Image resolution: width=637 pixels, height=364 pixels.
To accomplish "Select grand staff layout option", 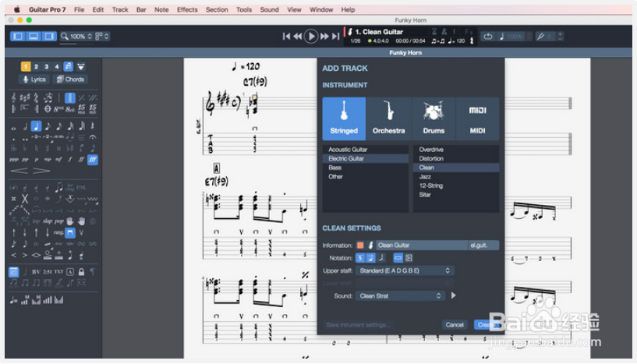I will [x=409, y=257].
